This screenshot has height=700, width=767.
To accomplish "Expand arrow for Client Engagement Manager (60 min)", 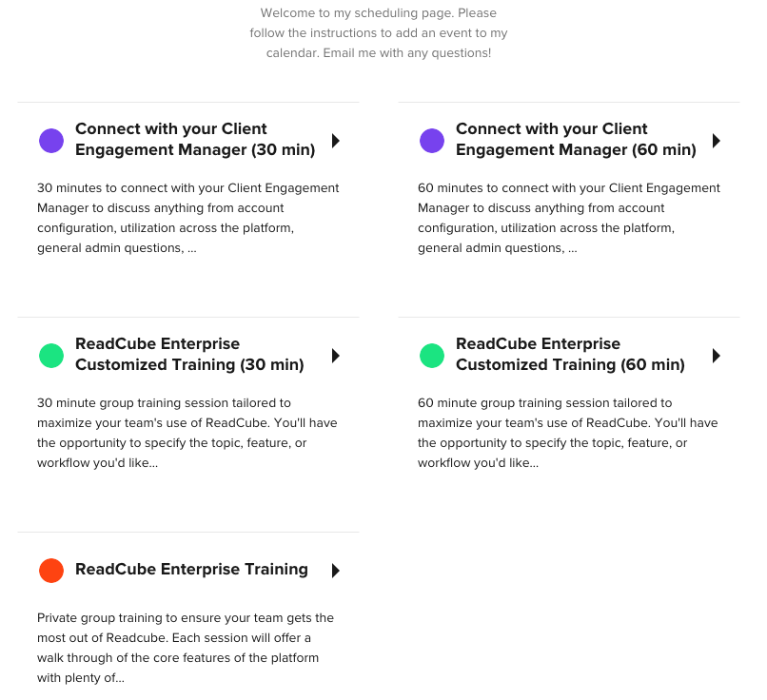I will [x=717, y=141].
